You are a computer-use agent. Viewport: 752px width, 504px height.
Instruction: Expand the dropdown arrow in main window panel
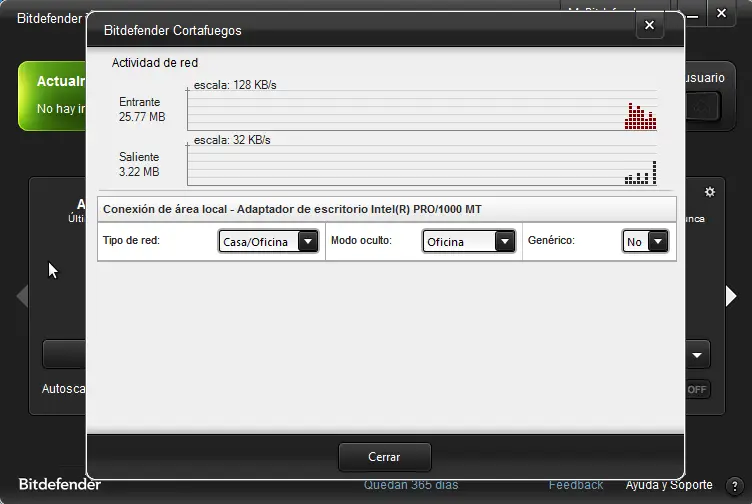[697, 355]
